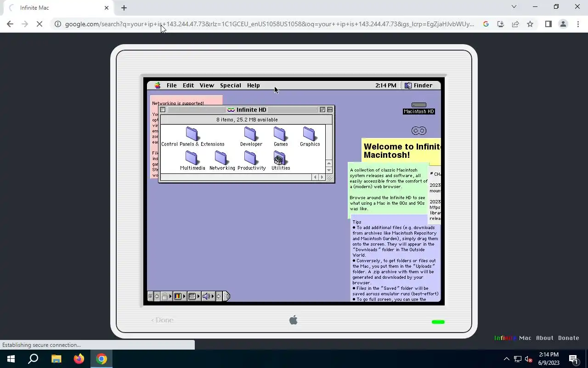Open the About link
588x368 pixels.
click(545, 338)
